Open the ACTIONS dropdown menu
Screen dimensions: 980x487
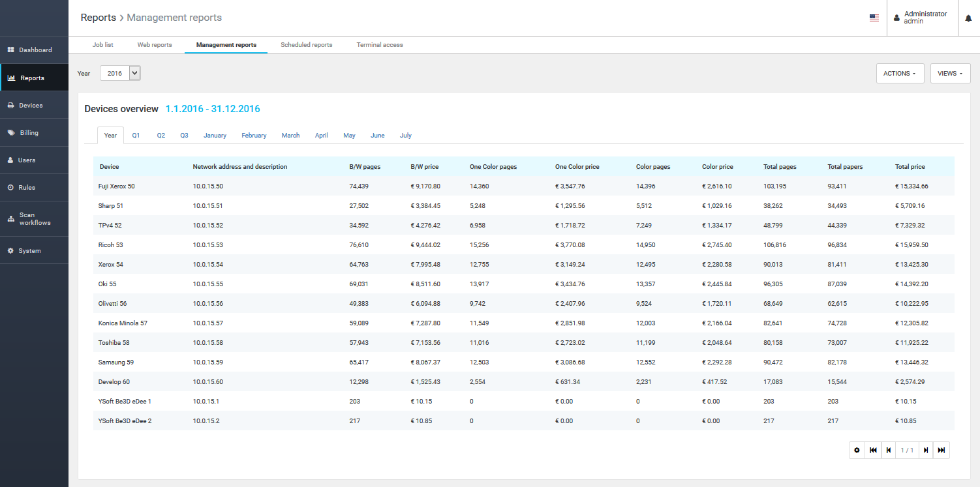pyautogui.click(x=900, y=74)
